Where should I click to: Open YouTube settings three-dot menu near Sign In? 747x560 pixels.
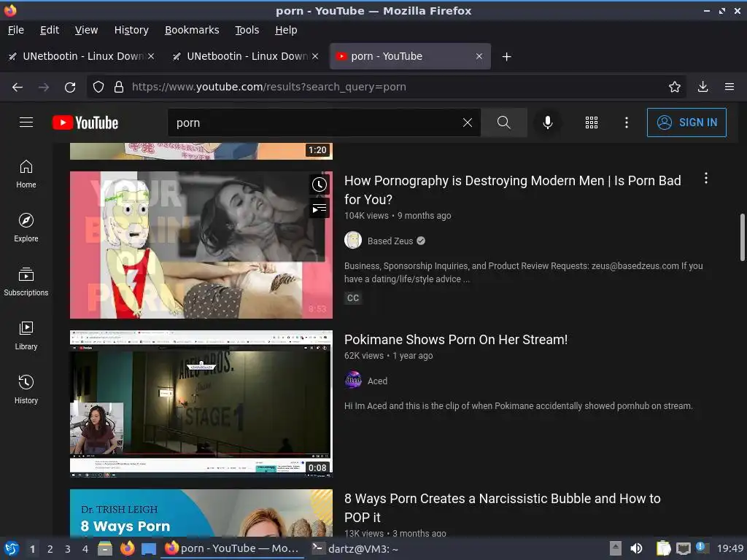coord(627,122)
